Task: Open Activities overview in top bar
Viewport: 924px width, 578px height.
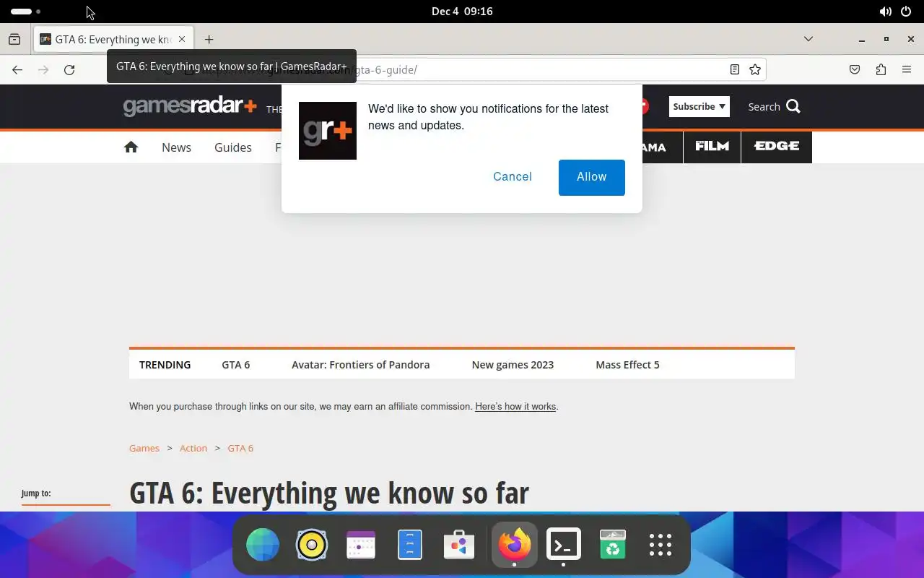Action: tap(25, 12)
